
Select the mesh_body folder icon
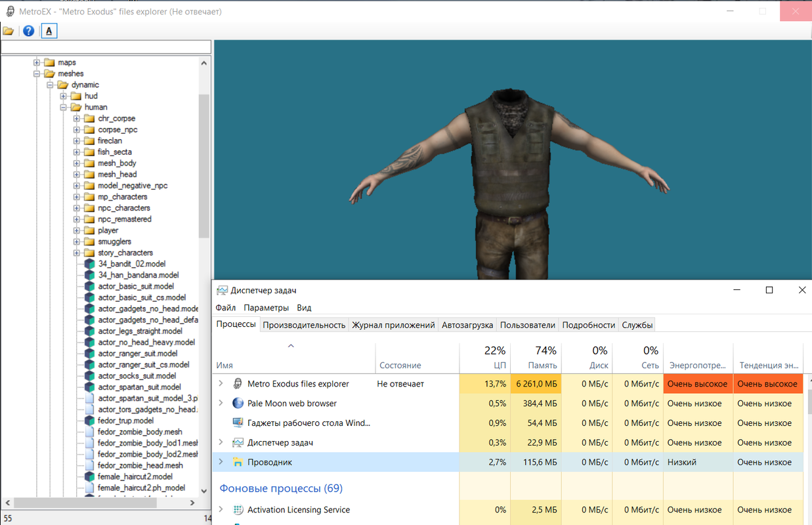89,163
